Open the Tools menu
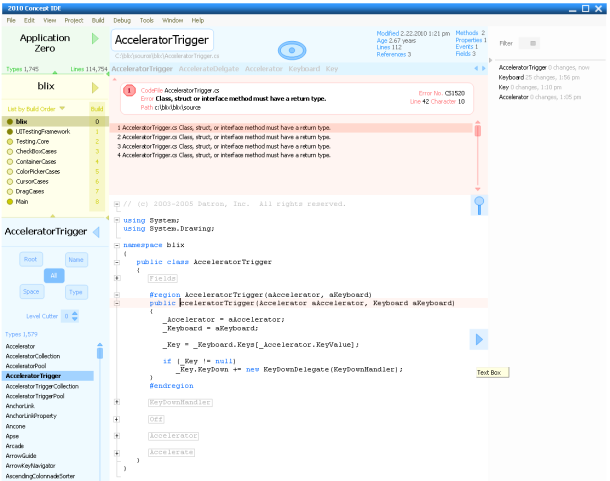 [147, 20]
